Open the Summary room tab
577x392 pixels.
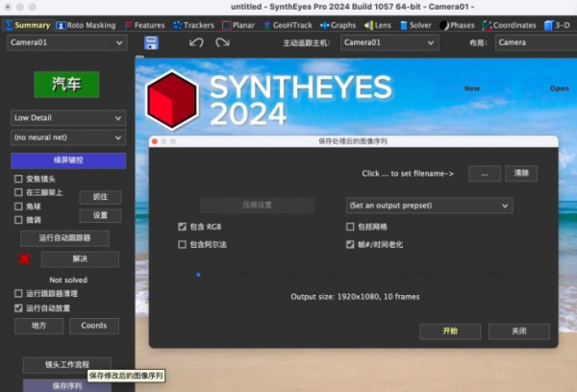(x=28, y=25)
